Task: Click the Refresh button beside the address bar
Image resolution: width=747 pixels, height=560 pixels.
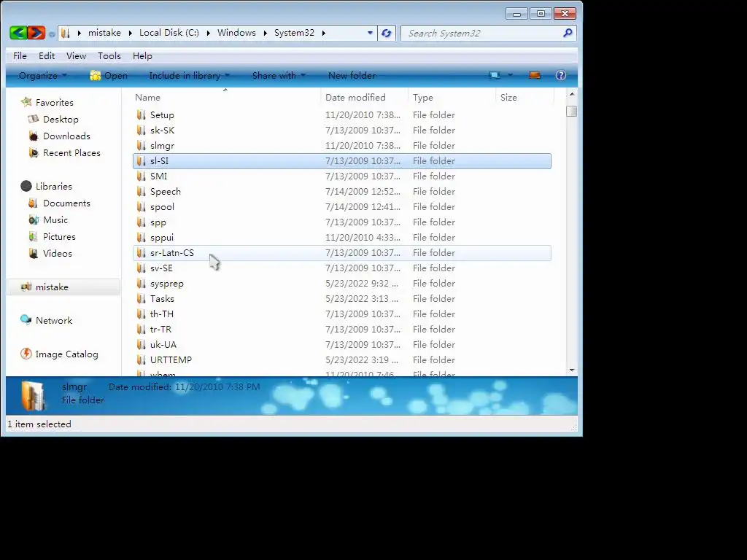Action: point(387,33)
